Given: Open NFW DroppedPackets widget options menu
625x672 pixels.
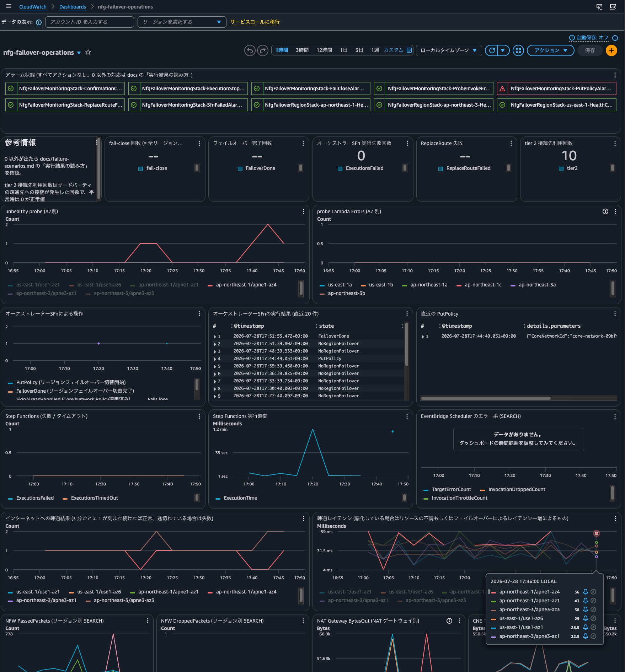Looking at the screenshot, I should 303,621.
